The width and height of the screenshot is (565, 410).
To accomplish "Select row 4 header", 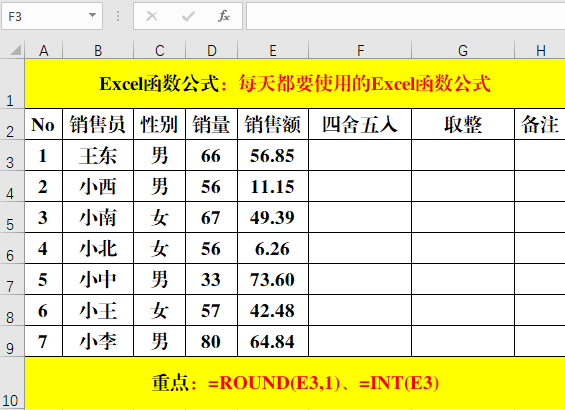I will click(12, 186).
